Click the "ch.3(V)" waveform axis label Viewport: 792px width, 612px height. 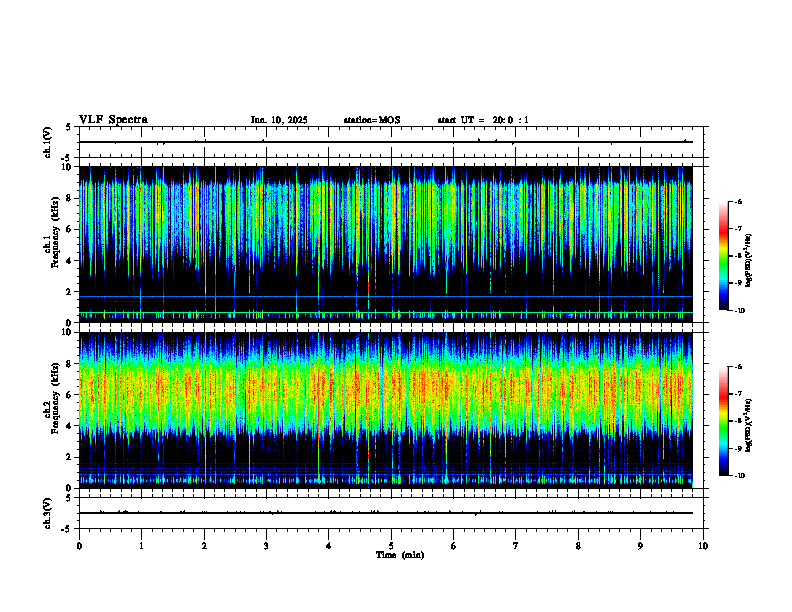click(x=47, y=513)
